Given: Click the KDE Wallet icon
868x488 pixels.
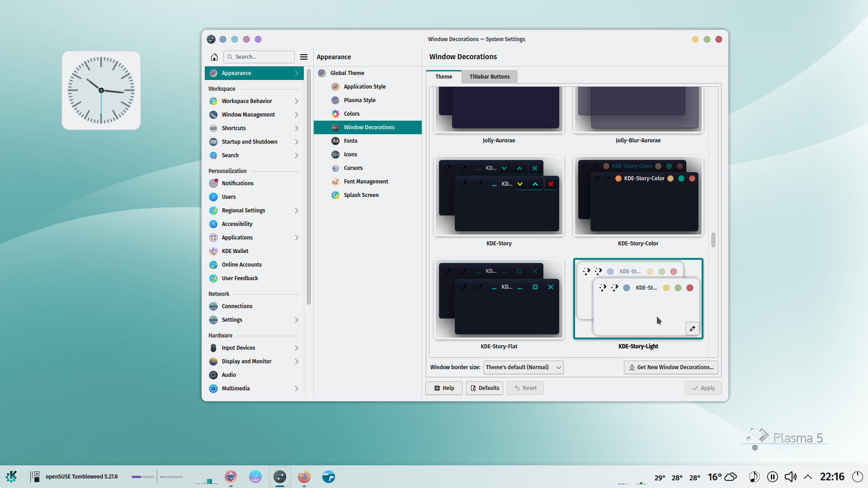Looking at the screenshot, I should tap(213, 251).
